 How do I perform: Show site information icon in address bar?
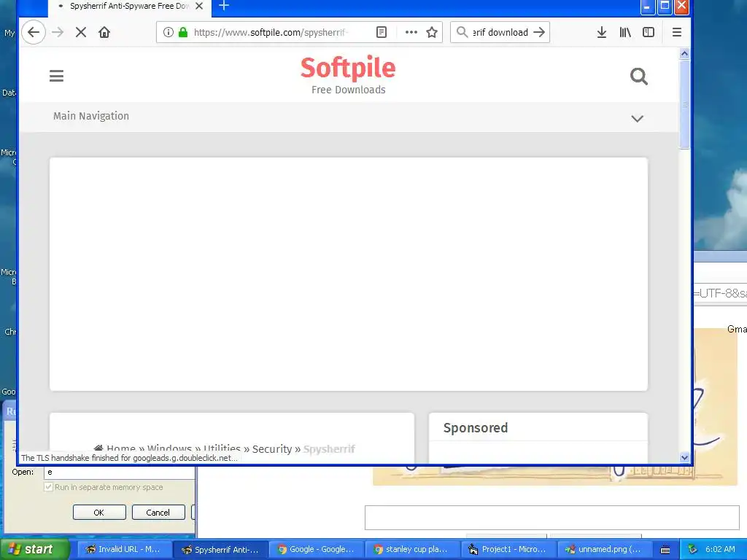pos(169,32)
